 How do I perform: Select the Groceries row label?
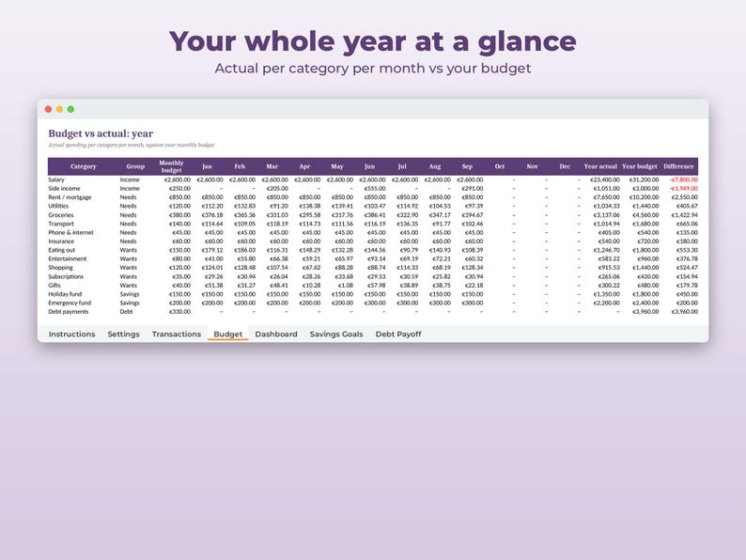[61, 215]
